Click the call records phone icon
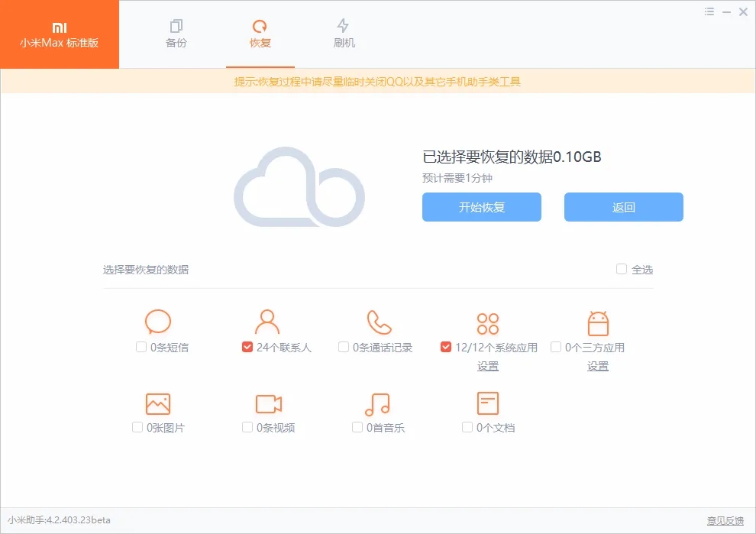 (377, 322)
